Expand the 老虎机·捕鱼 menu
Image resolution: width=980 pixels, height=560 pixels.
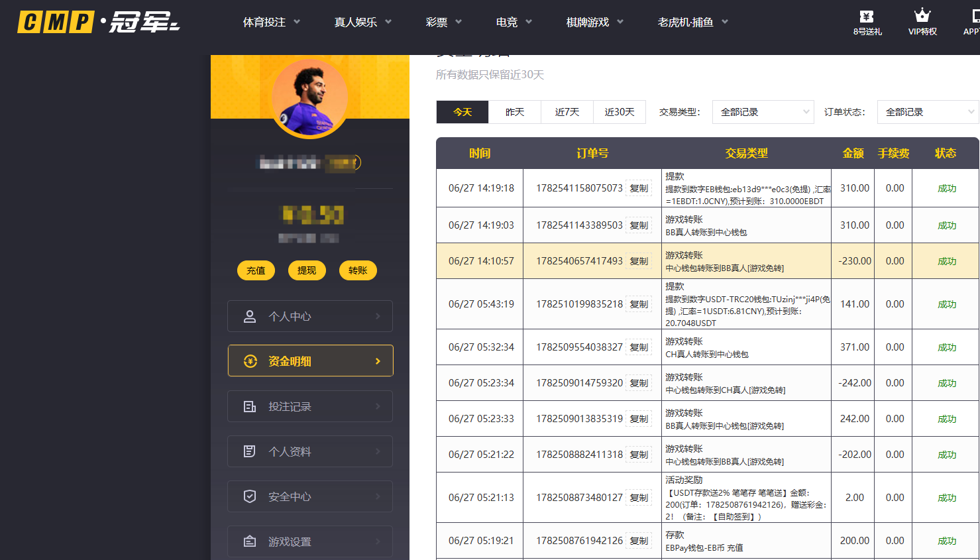[x=693, y=23]
